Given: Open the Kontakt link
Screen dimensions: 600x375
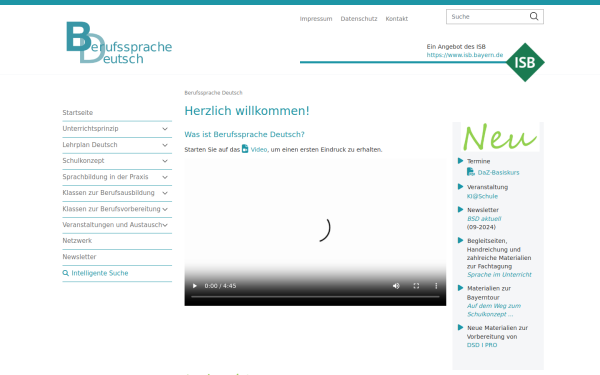Looking at the screenshot, I should click(396, 19).
